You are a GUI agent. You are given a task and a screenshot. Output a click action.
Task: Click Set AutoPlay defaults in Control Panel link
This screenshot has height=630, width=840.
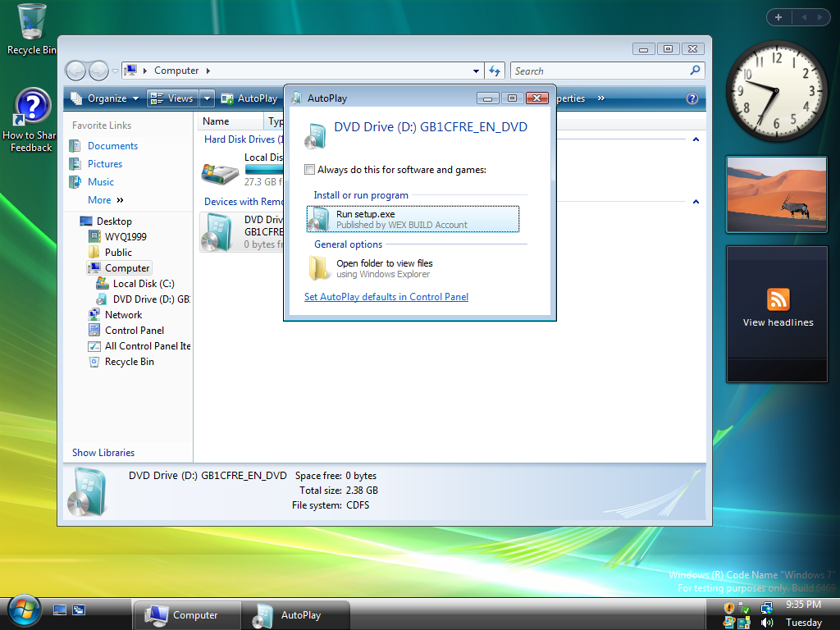(x=386, y=297)
